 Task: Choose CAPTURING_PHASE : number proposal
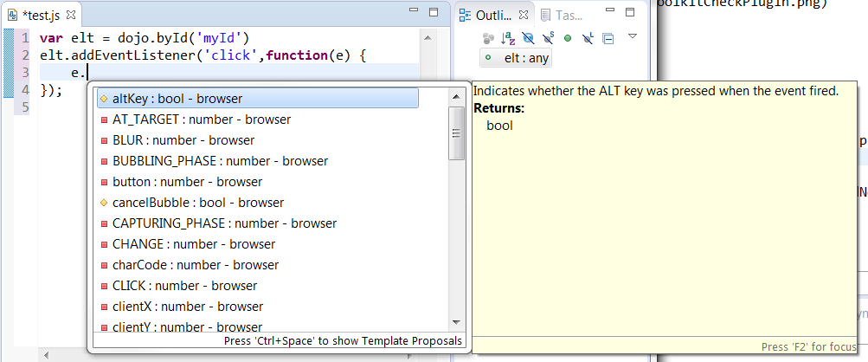[257, 223]
